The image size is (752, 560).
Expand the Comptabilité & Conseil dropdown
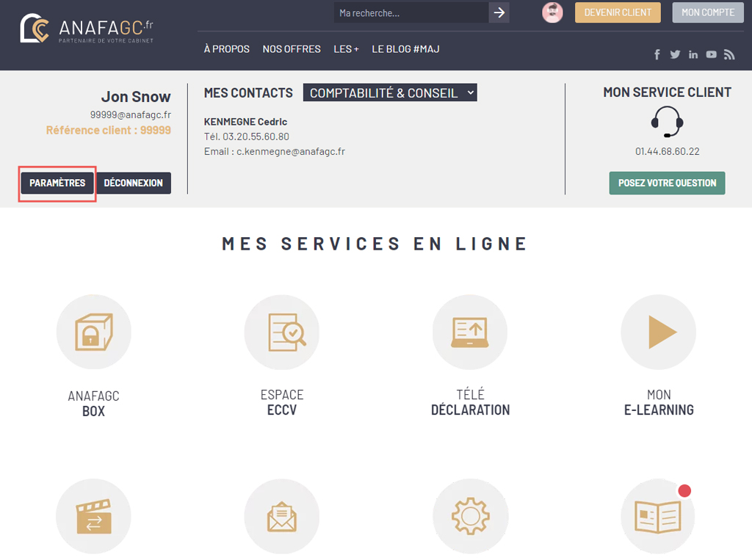pos(390,92)
